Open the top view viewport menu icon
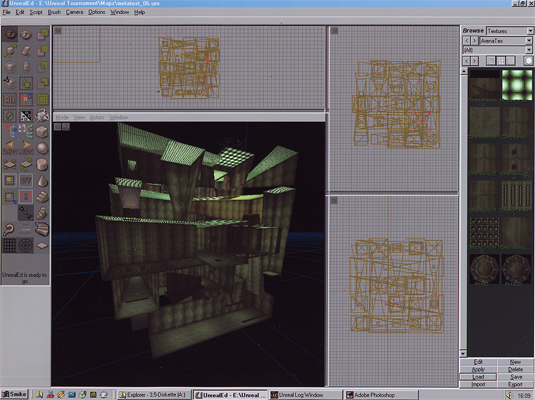The width and height of the screenshot is (535, 400). pos(58,31)
